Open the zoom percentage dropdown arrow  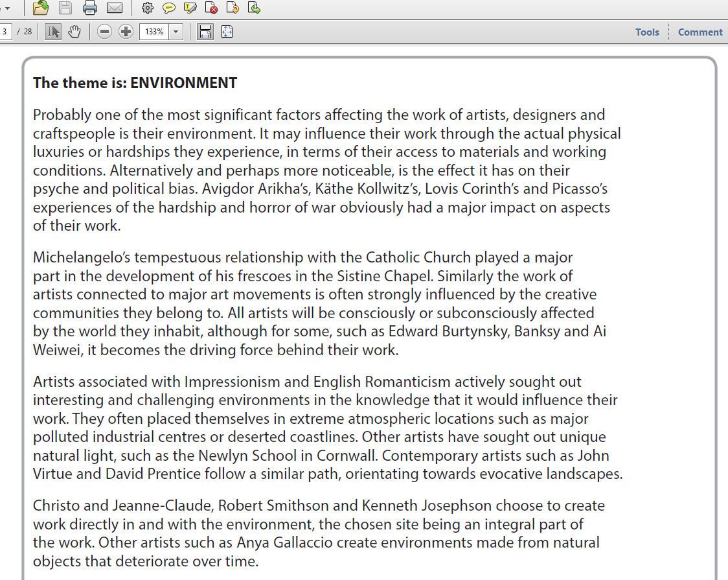pos(176,32)
